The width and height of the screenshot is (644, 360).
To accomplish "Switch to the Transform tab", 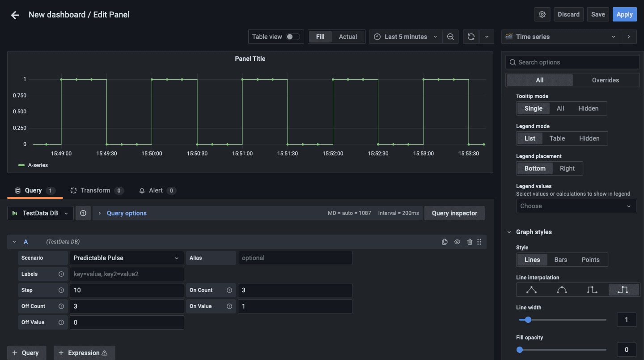I will coord(95,190).
